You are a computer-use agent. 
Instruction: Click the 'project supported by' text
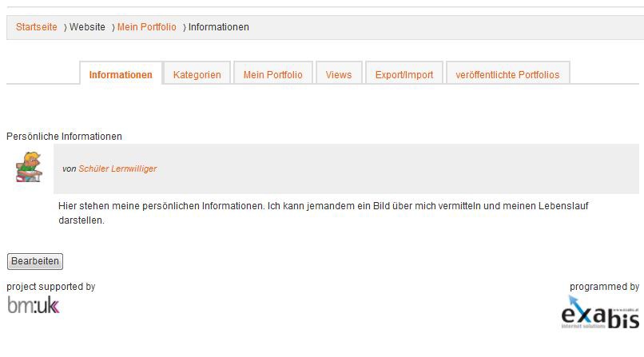[x=51, y=287]
